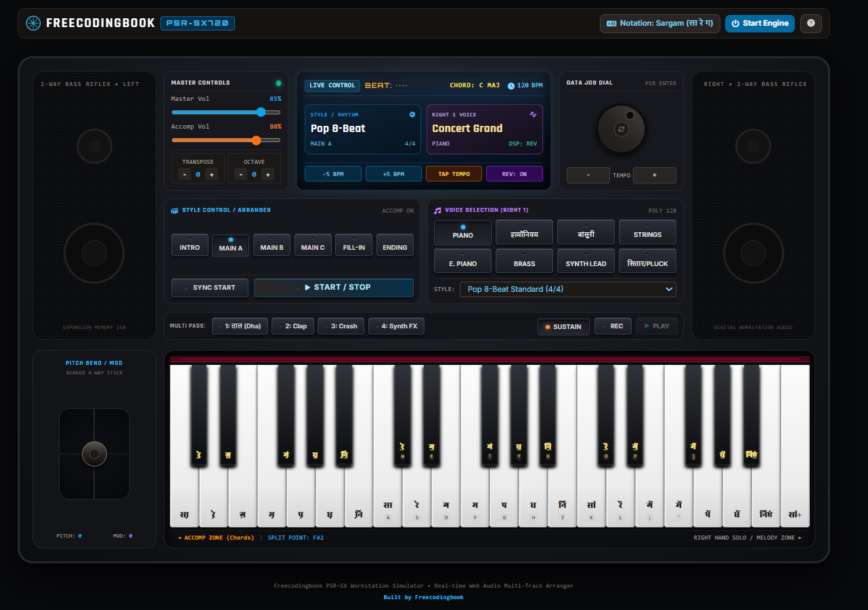Select MAIN C variation

point(313,244)
